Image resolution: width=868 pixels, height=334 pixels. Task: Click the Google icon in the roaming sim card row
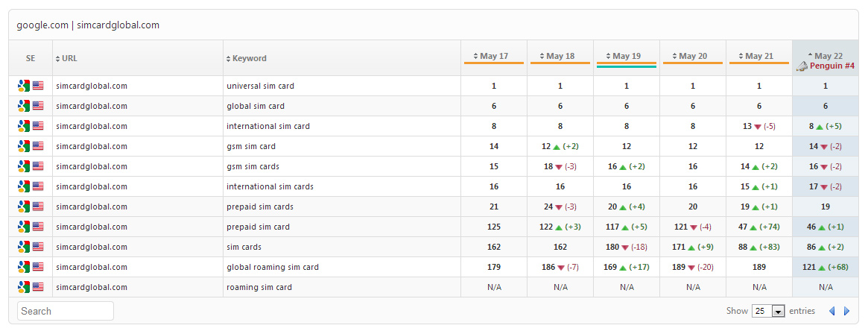(x=23, y=287)
